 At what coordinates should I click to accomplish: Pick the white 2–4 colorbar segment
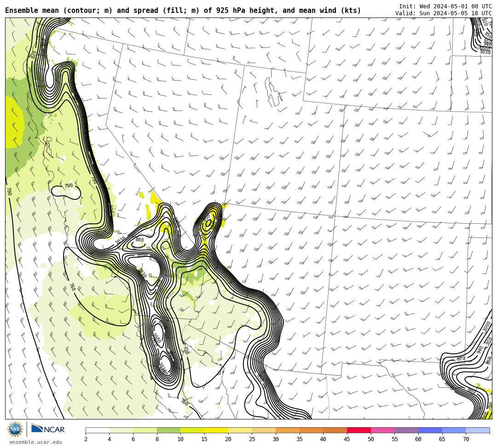coord(97,430)
